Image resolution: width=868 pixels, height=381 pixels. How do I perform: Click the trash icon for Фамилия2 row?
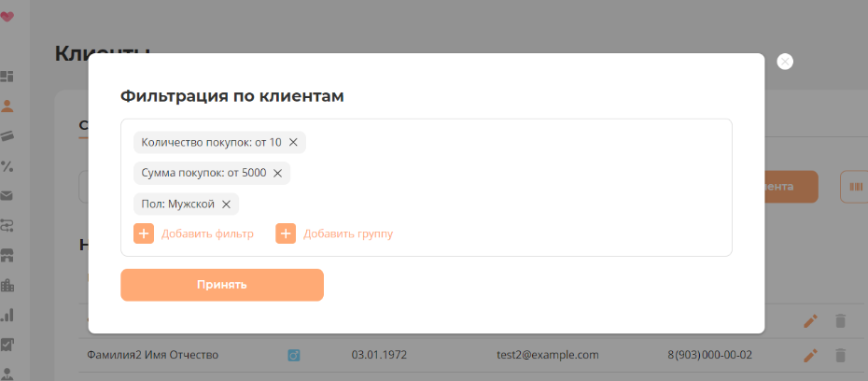(840, 355)
